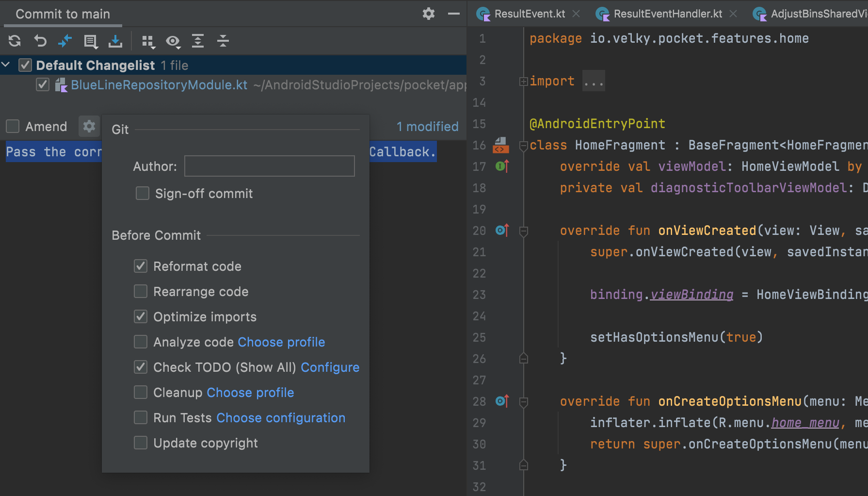Click the Configure link for Check TODO
Viewport: 868px width, 496px height.
click(x=330, y=367)
